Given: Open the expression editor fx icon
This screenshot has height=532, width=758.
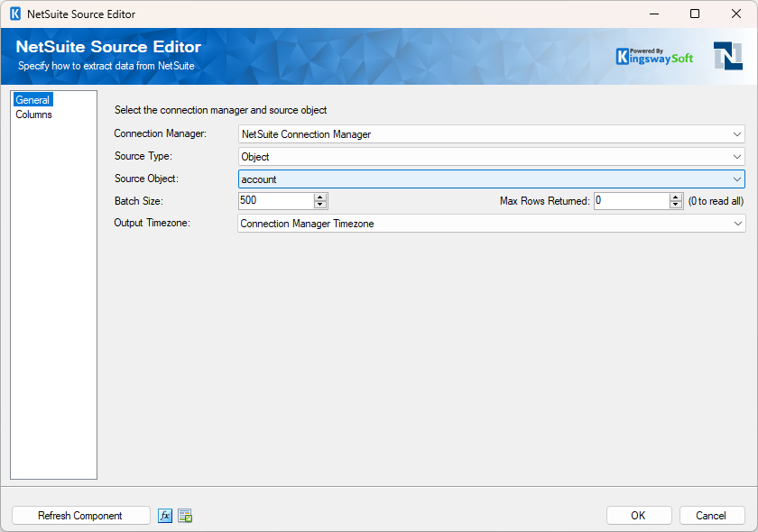Looking at the screenshot, I should (165, 516).
